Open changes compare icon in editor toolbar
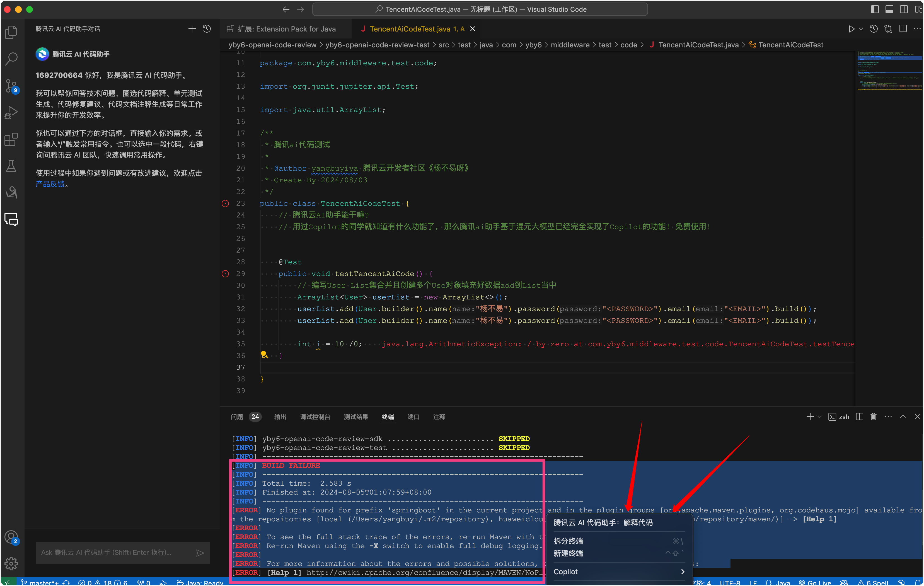The image size is (924, 586). [x=888, y=29]
